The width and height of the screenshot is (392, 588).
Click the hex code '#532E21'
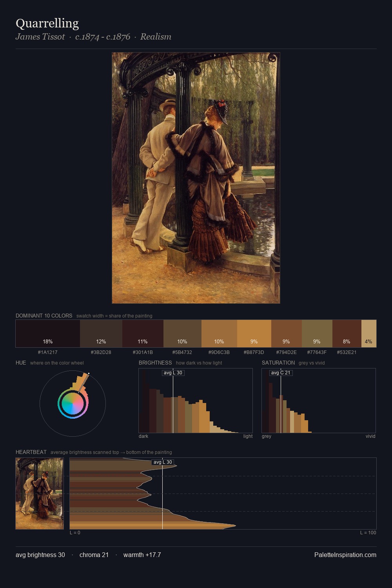[347, 352]
